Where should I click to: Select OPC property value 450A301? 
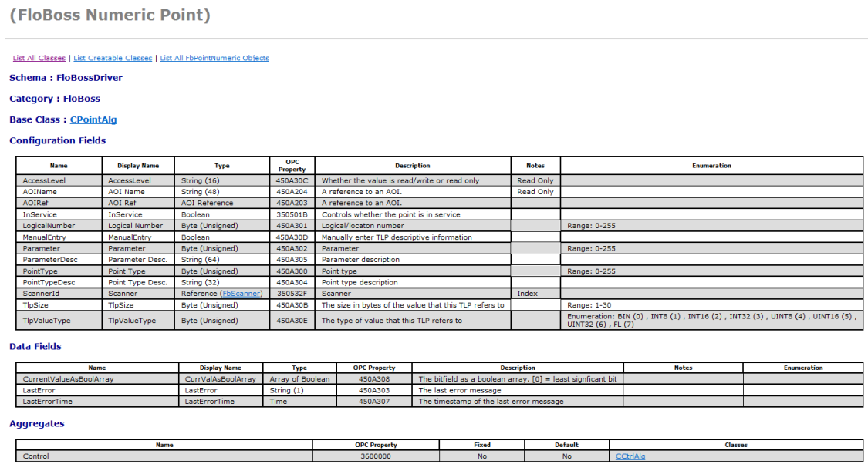[292, 226]
